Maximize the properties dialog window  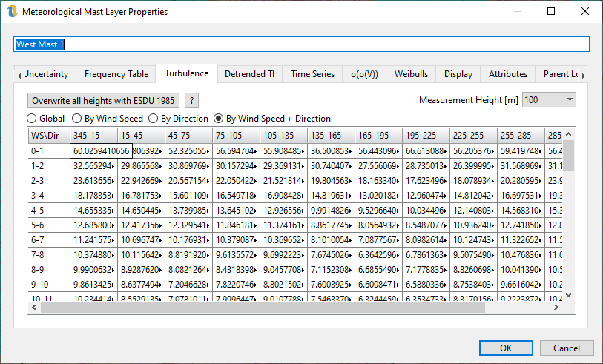coord(551,12)
